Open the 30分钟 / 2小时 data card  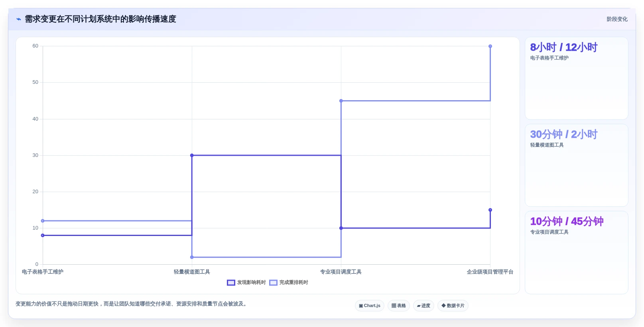click(x=576, y=165)
